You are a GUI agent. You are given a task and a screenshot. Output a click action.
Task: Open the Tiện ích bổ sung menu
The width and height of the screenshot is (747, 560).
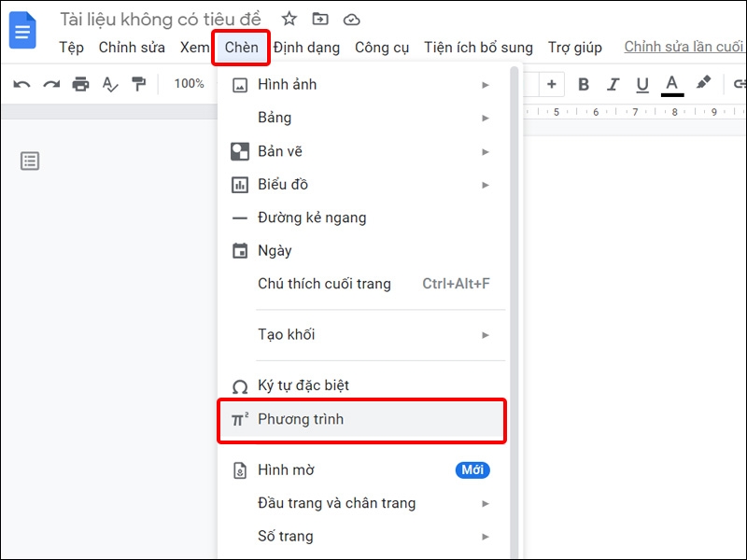click(478, 48)
